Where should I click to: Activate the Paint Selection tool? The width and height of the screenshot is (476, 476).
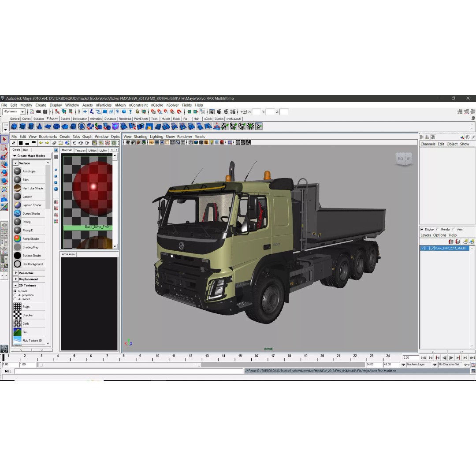4,156
